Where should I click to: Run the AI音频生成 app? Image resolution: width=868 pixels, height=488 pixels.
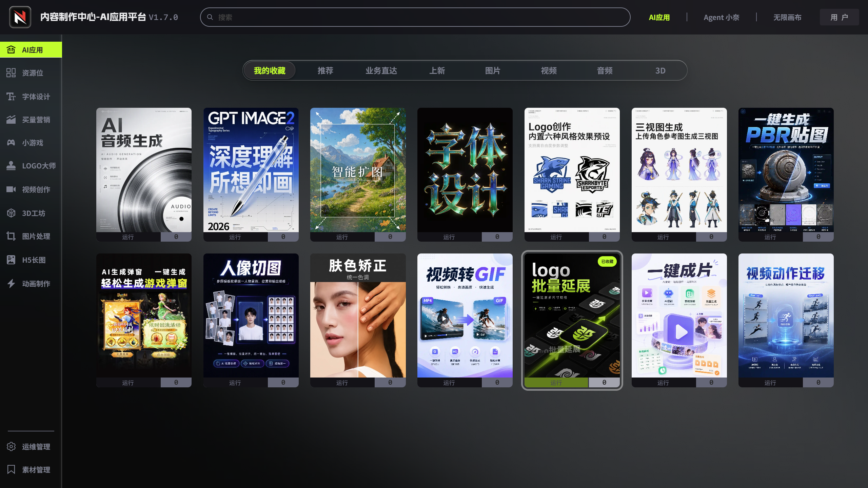point(128,237)
